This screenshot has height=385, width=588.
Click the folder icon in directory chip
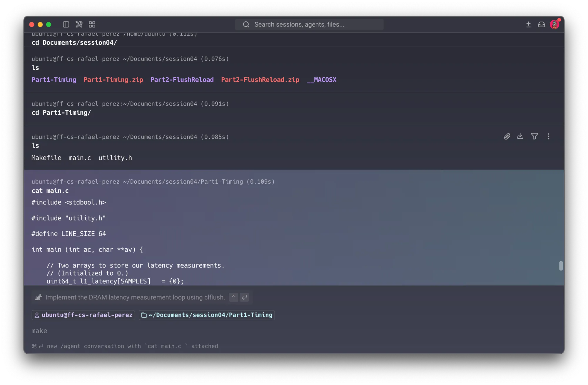point(144,315)
